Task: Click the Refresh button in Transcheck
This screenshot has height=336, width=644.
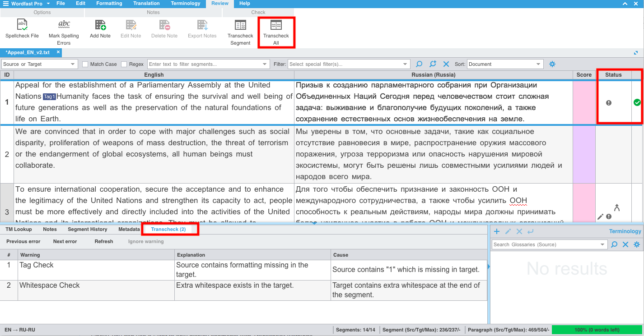Action: click(x=104, y=242)
